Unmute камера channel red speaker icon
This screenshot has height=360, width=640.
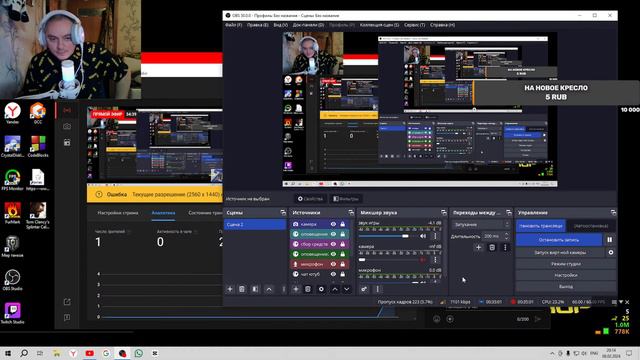(x=423, y=260)
